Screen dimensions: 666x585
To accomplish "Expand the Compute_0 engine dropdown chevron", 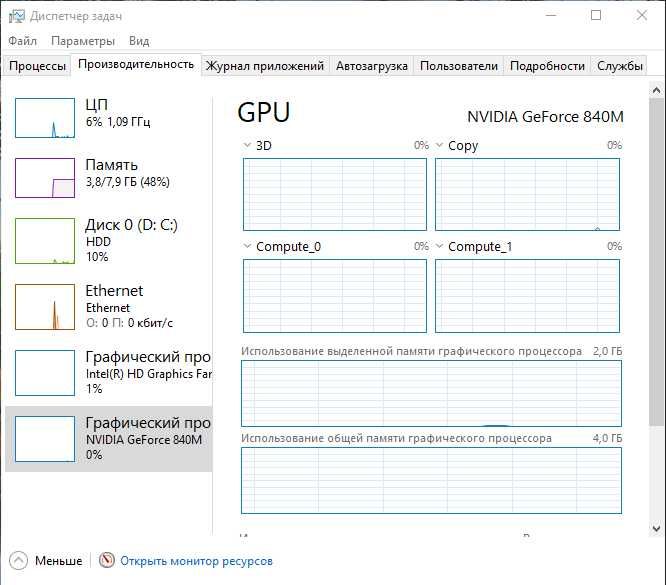I will click(247, 246).
